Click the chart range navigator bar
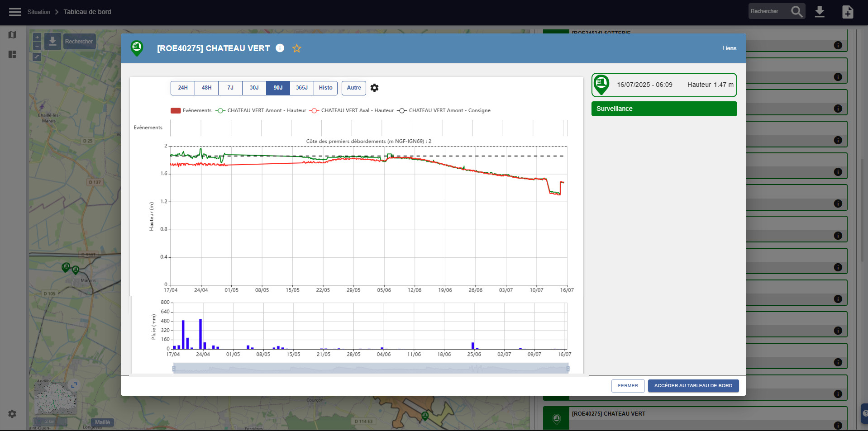Screen dimensions: 868x431 click(371, 369)
